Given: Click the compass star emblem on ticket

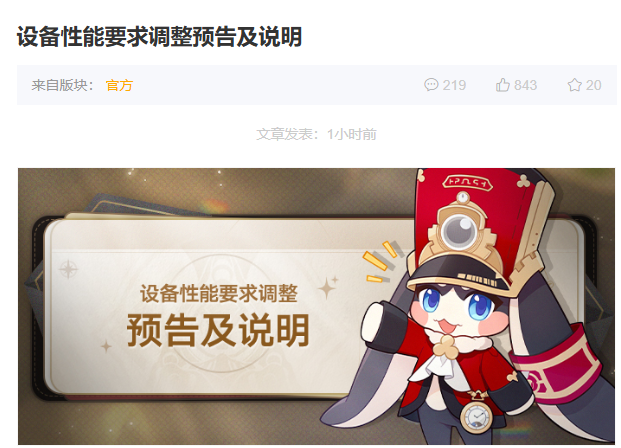Looking at the screenshot, I should [68, 270].
